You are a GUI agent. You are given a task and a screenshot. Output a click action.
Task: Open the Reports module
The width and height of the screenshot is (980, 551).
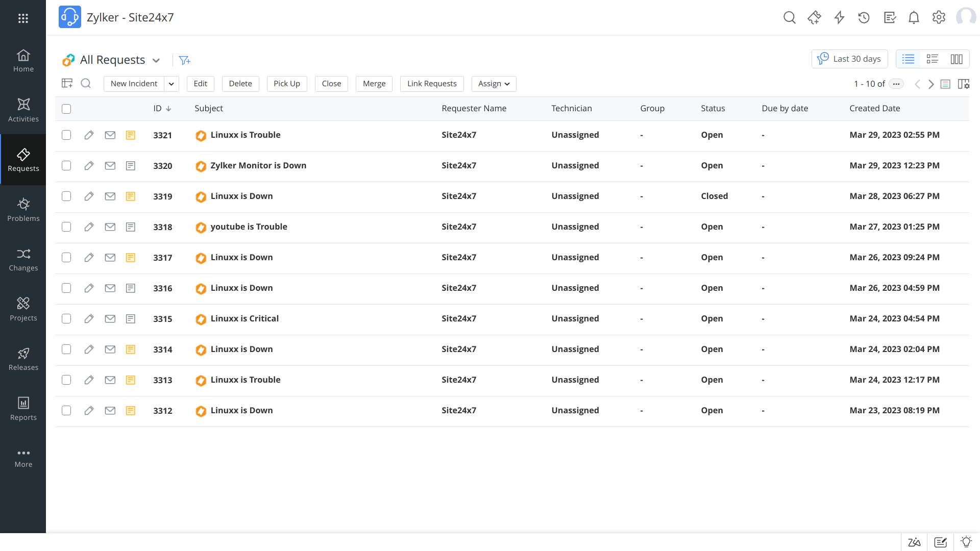point(23,408)
